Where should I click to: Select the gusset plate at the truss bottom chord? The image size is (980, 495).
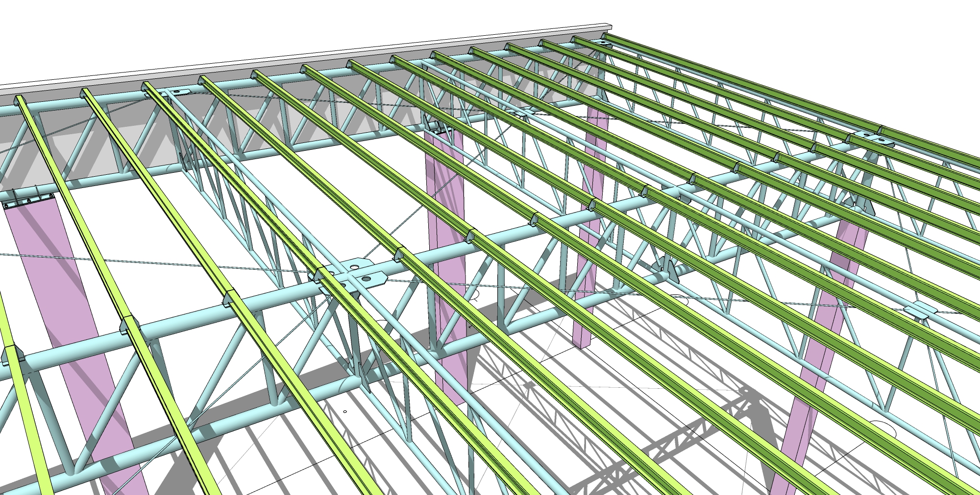[365, 376]
